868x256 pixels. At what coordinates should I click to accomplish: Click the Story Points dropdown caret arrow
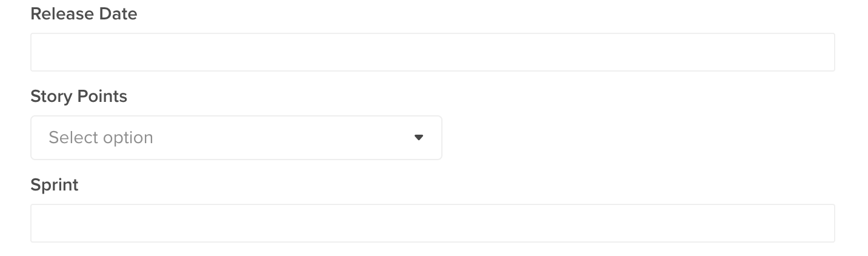[x=418, y=138]
